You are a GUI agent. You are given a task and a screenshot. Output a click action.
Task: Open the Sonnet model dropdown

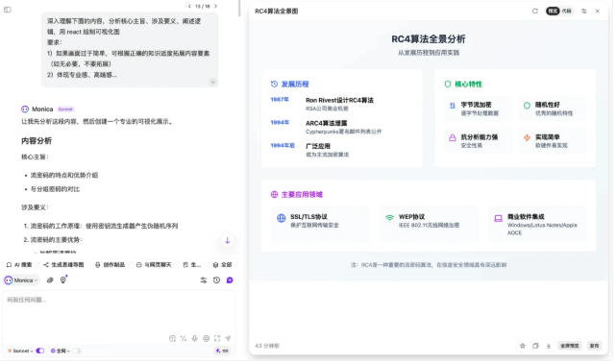point(20,352)
